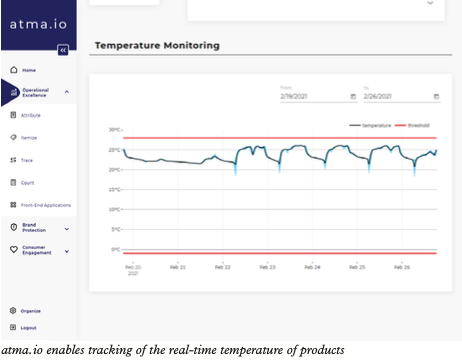
Task: Click the from date field 2/19/2021
Action: 319,96
